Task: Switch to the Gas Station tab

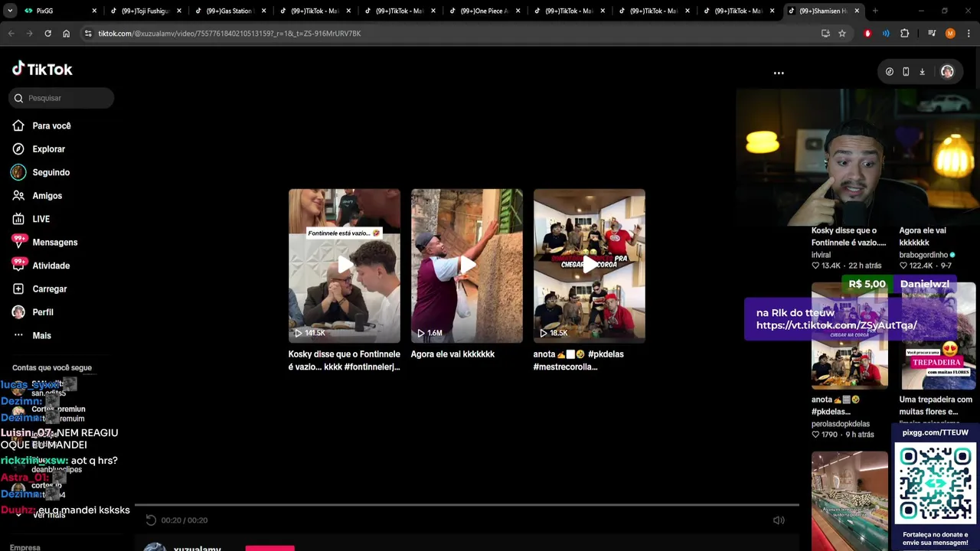Action: 229,11
